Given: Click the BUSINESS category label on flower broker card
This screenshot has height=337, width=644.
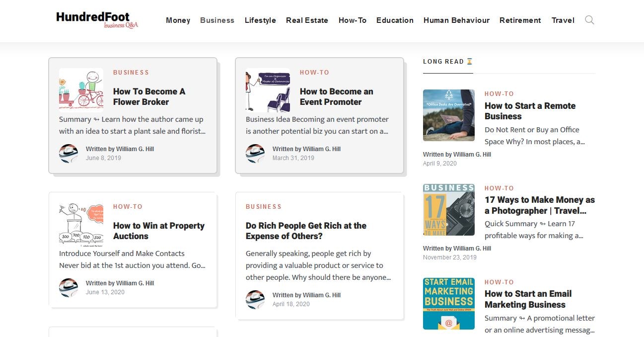Looking at the screenshot, I should (x=131, y=72).
